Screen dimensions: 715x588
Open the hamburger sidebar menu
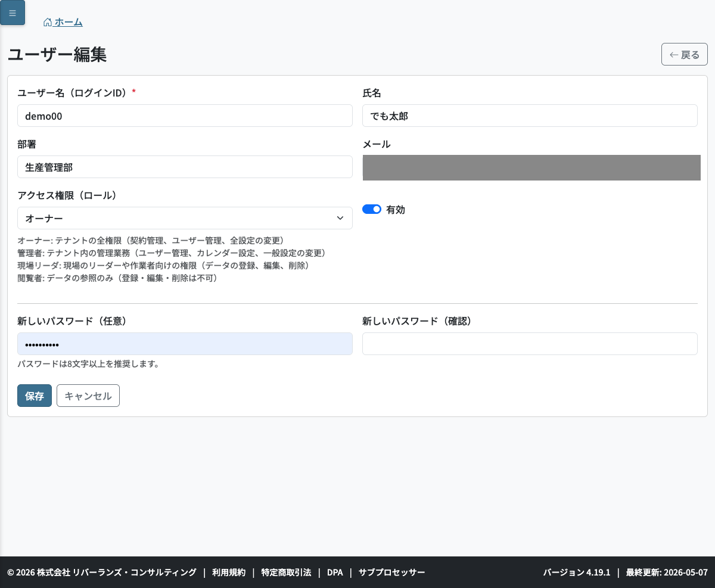click(x=13, y=13)
